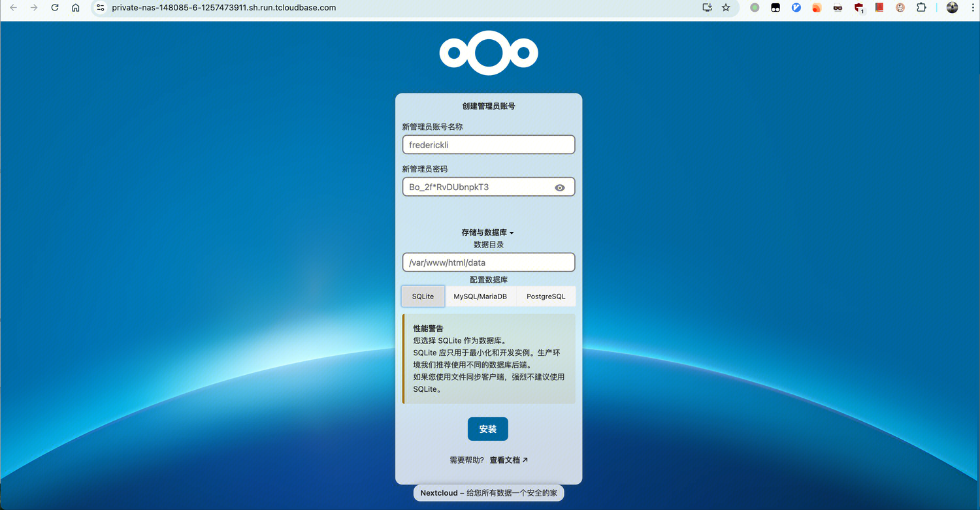Image resolution: width=980 pixels, height=510 pixels.
Task: Open the round cartoon face extension
Action: (x=900, y=8)
